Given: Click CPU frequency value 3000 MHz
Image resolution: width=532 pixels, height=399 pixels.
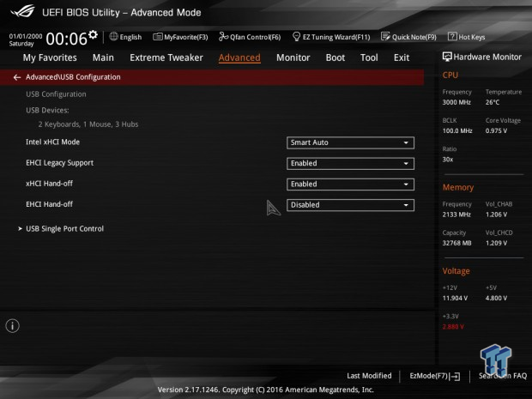Looking at the screenshot, I should (x=456, y=102).
